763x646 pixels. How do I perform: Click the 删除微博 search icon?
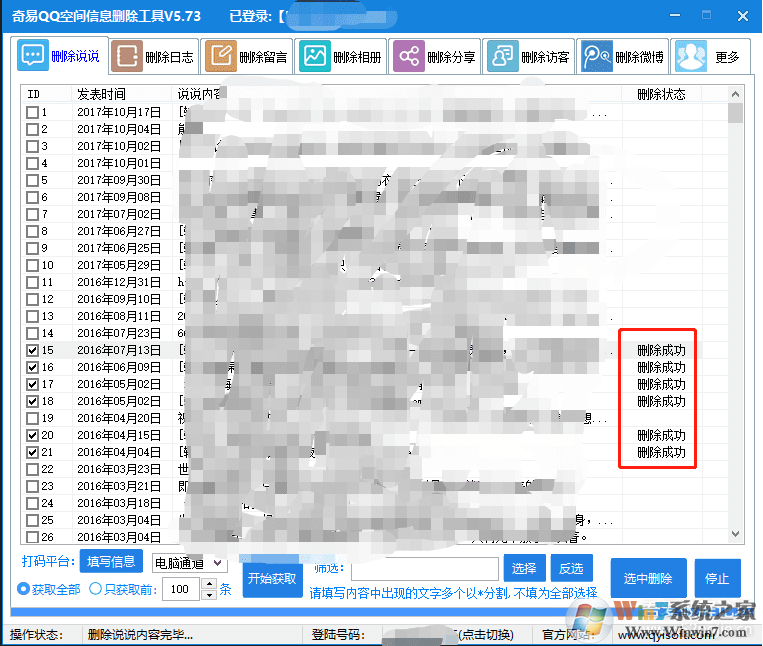pos(597,56)
